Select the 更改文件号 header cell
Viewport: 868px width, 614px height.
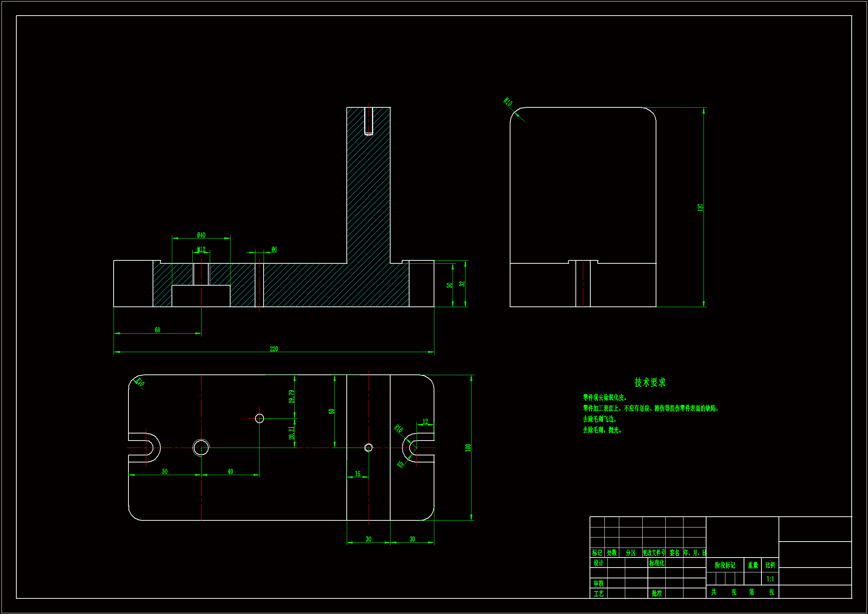(654, 553)
